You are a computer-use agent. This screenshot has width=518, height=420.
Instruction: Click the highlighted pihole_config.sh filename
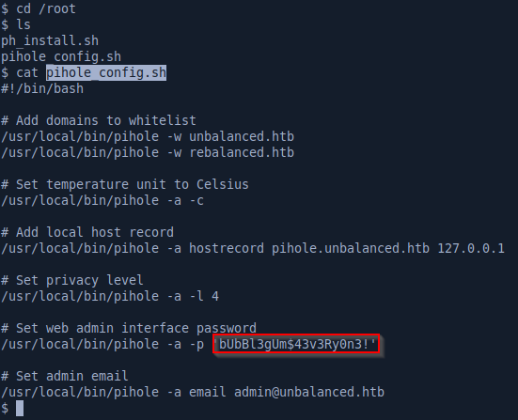(x=106, y=72)
